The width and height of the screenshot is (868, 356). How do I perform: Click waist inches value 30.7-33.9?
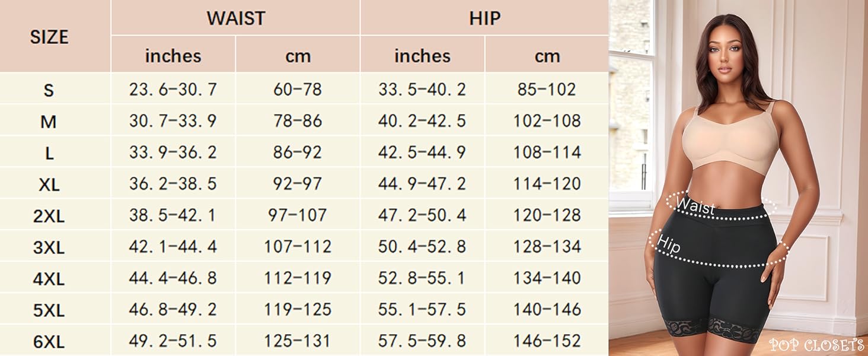pyautogui.click(x=173, y=121)
